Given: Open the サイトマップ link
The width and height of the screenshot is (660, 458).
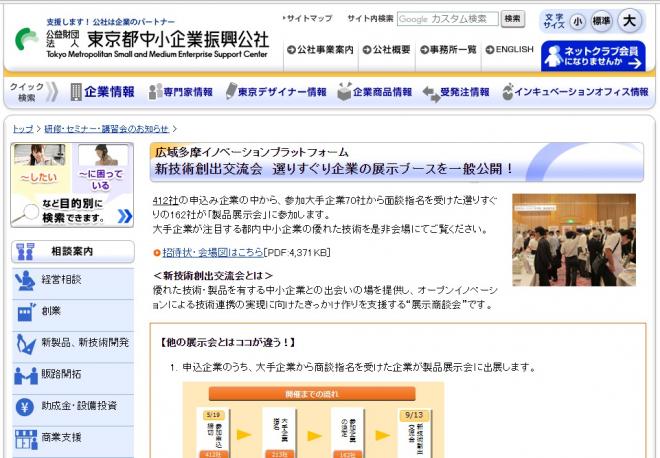Looking at the screenshot, I should tap(308, 19).
